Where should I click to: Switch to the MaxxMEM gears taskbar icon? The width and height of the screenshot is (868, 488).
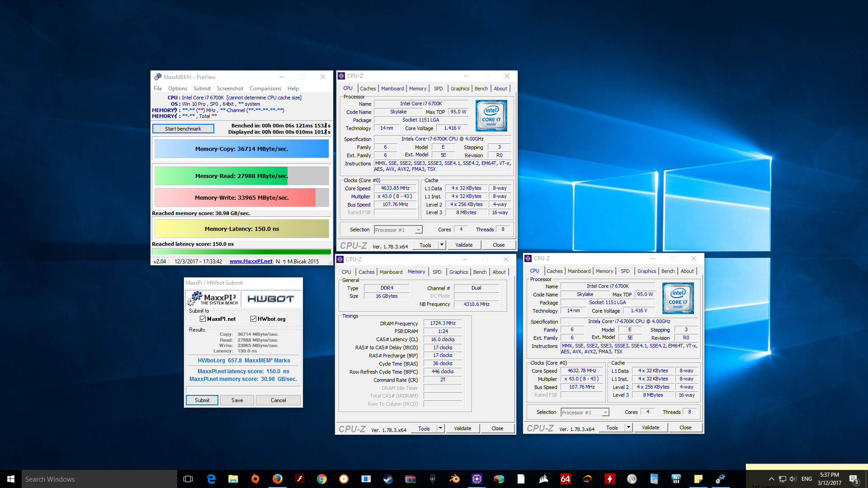[x=721, y=479]
